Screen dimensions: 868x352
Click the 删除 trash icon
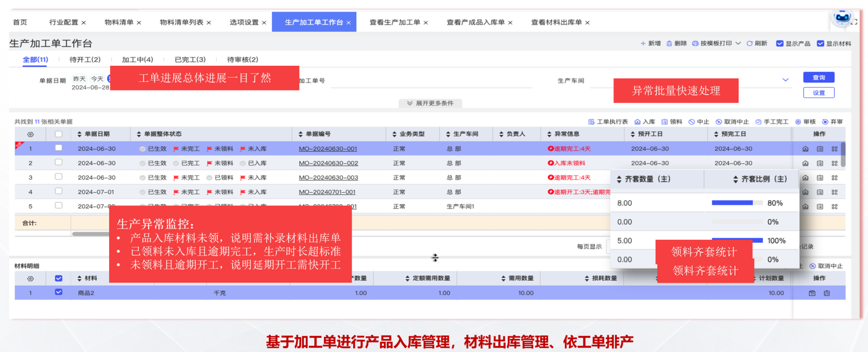click(669, 43)
